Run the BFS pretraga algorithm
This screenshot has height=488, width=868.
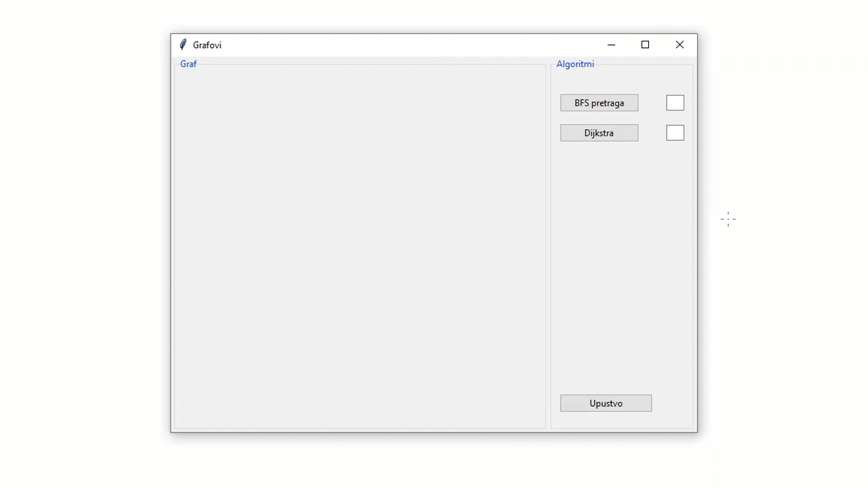tap(599, 103)
